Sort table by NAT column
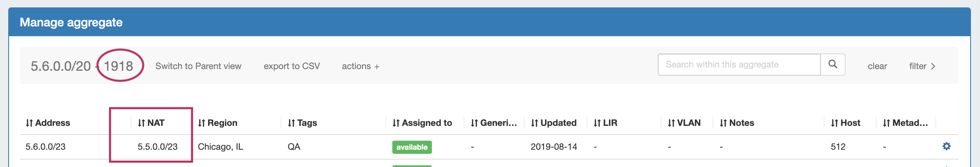Screen dimensions: 980x167 151,123
